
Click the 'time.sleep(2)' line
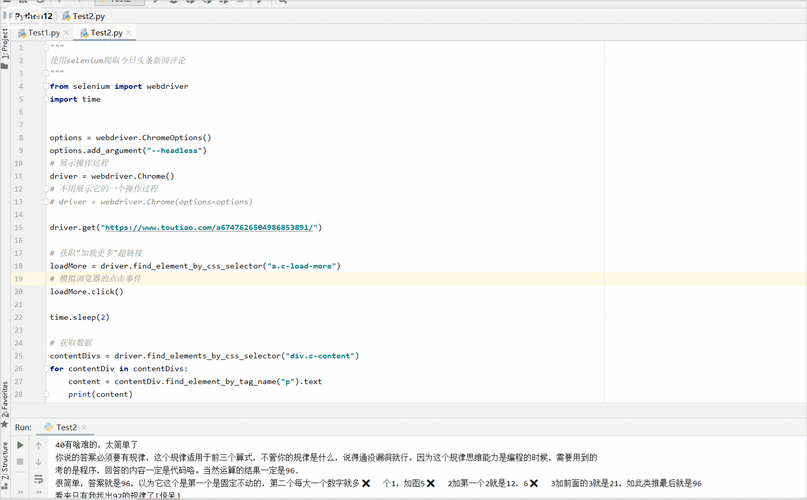(x=79, y=317)
